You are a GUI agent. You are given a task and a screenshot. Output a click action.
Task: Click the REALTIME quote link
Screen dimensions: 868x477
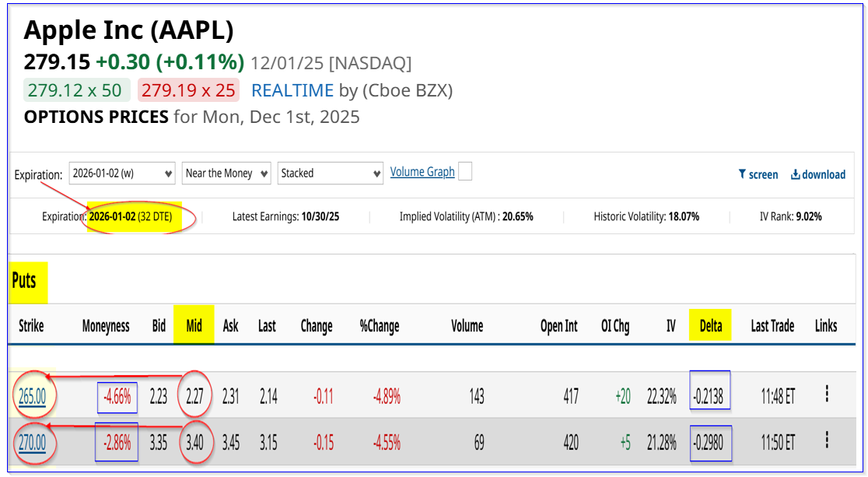pos(292,90)
